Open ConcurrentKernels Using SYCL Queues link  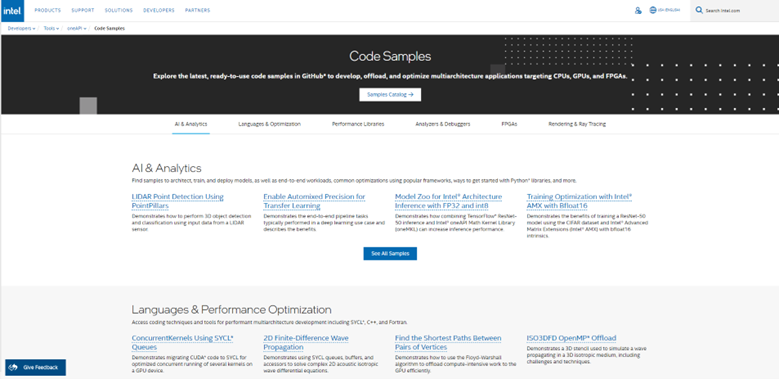(182, 343)
